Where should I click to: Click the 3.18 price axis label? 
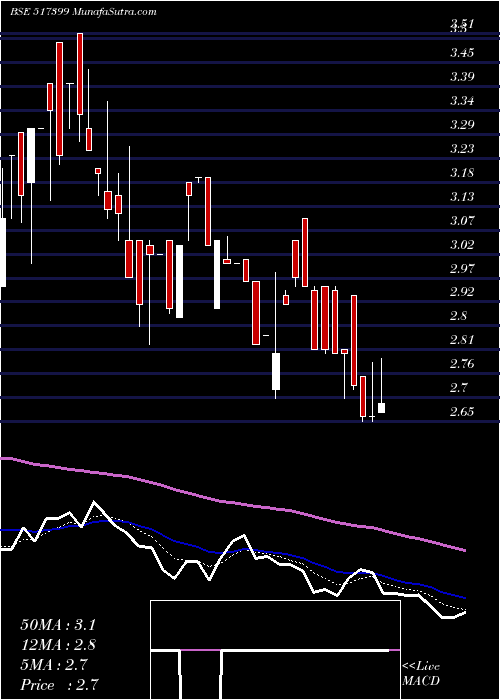coord(462,173)
